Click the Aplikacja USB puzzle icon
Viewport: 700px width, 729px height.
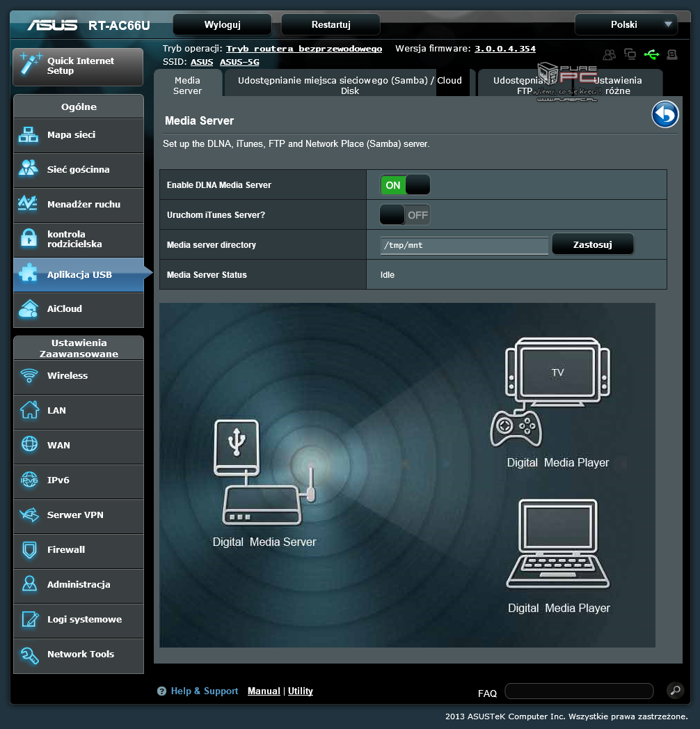click(x=29, y=274)
